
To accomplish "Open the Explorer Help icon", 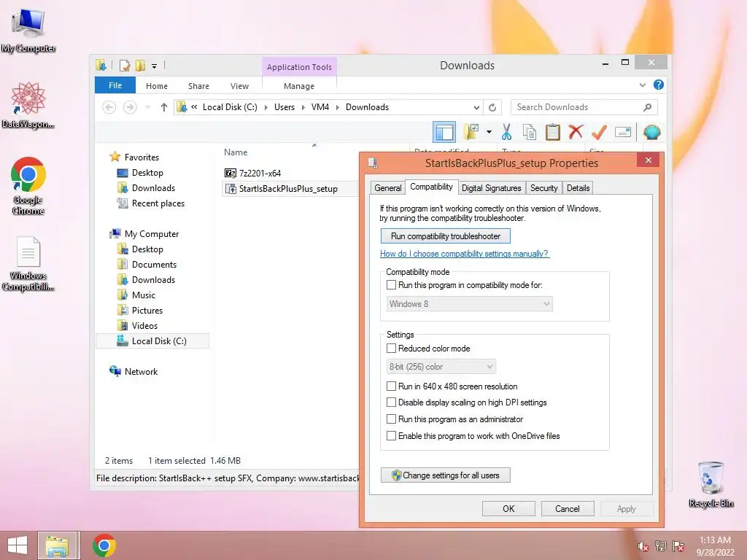I will (659, 85).
